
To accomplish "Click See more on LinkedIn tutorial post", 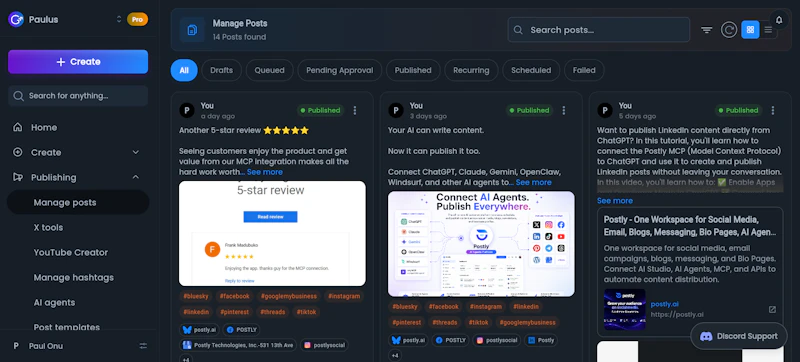I will [x=615, y=200].
